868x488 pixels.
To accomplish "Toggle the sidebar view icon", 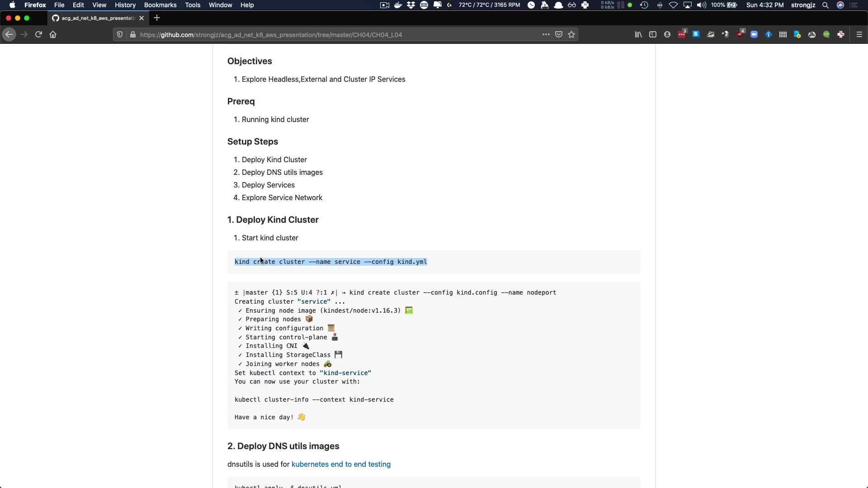I will pyautogui.click(x=653, y=34).
